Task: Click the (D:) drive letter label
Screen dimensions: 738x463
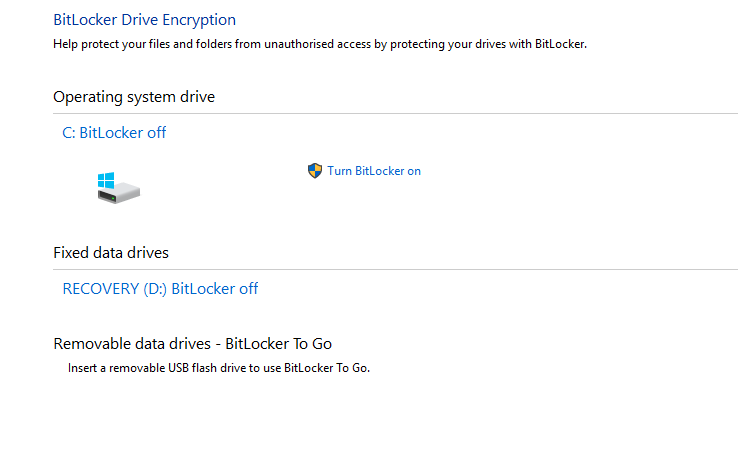Action: [155, 288]
